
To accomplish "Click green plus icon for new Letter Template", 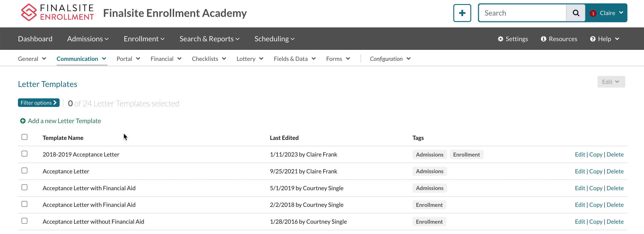I will pyautogui.click(x=23, y=121).
